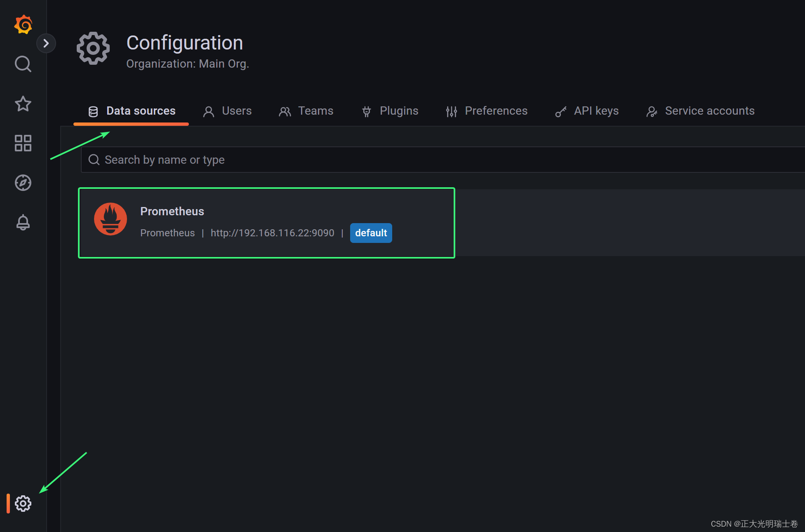Click the large Configuration header gear icon
The height and width of the screenshot is (532, 805).
[x=93, y=48]
